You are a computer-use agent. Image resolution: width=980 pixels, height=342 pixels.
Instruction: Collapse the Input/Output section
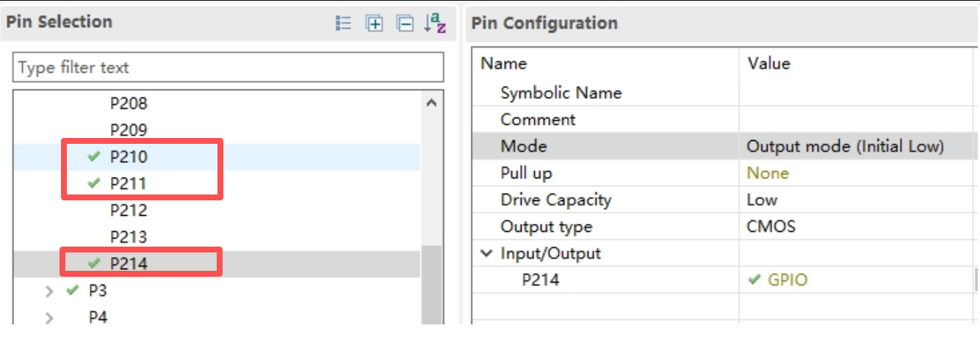pos(486,253)
